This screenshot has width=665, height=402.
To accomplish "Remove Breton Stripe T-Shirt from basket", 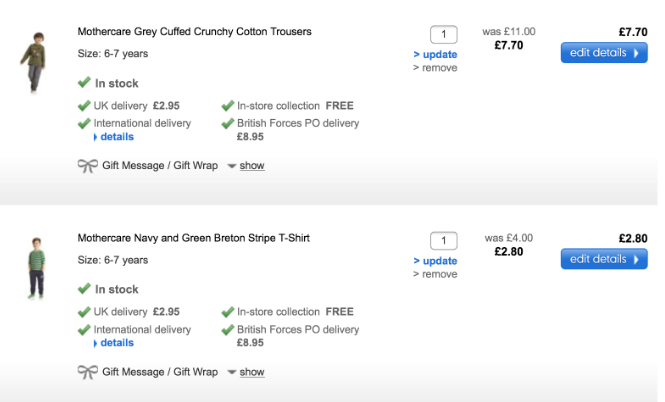I will tap(435, 274).
